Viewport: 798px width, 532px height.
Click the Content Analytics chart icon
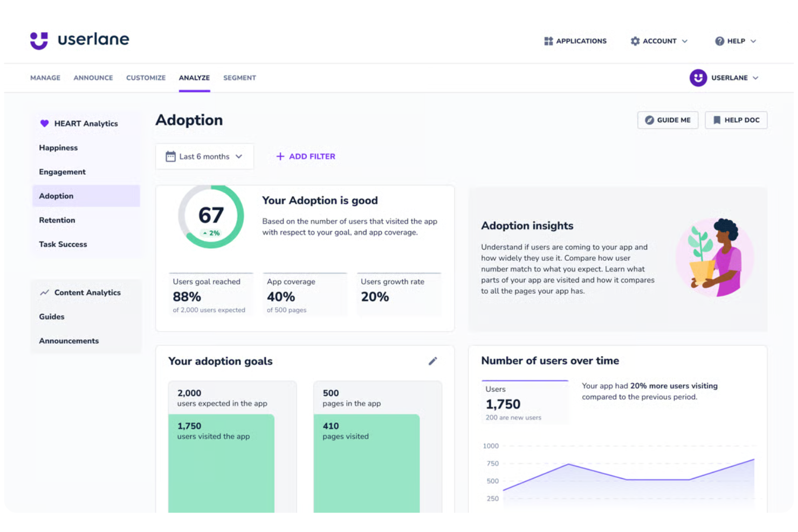click(x=45, y=292)
